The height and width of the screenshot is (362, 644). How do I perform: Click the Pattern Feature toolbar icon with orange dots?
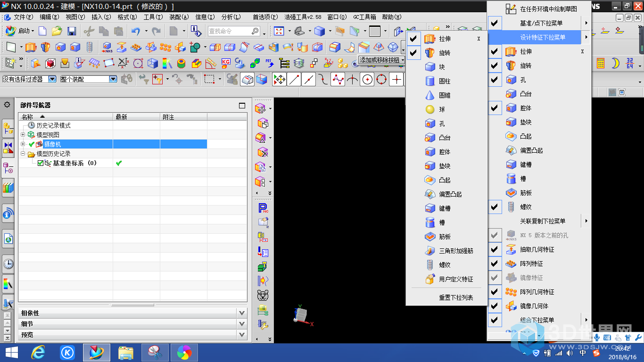click(x=136, y=47)
